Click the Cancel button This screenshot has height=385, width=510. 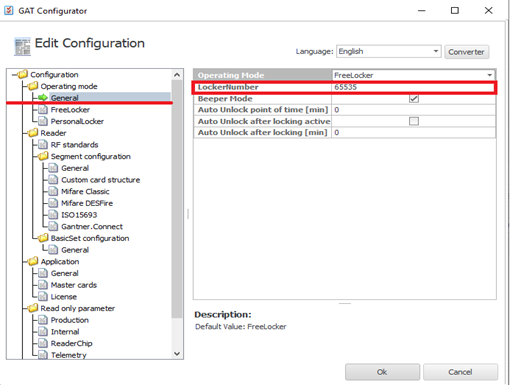click(460, 372)
